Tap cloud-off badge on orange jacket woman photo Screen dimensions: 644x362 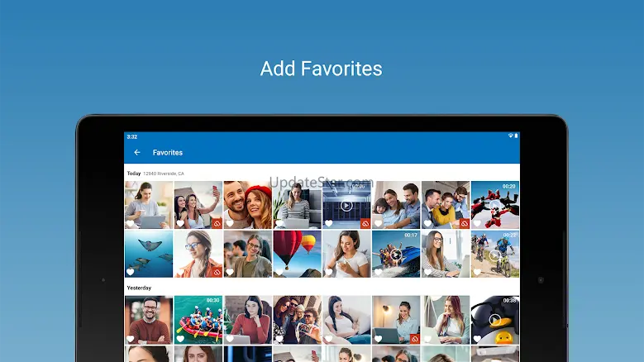point(217,272)
